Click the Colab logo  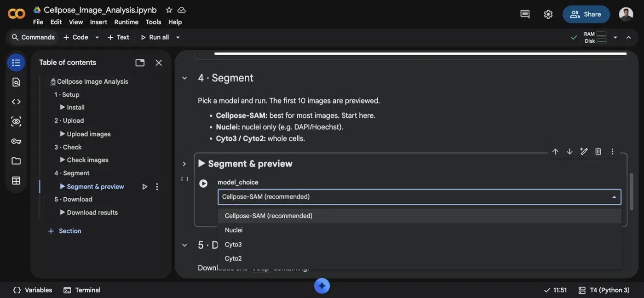(17, 14)
